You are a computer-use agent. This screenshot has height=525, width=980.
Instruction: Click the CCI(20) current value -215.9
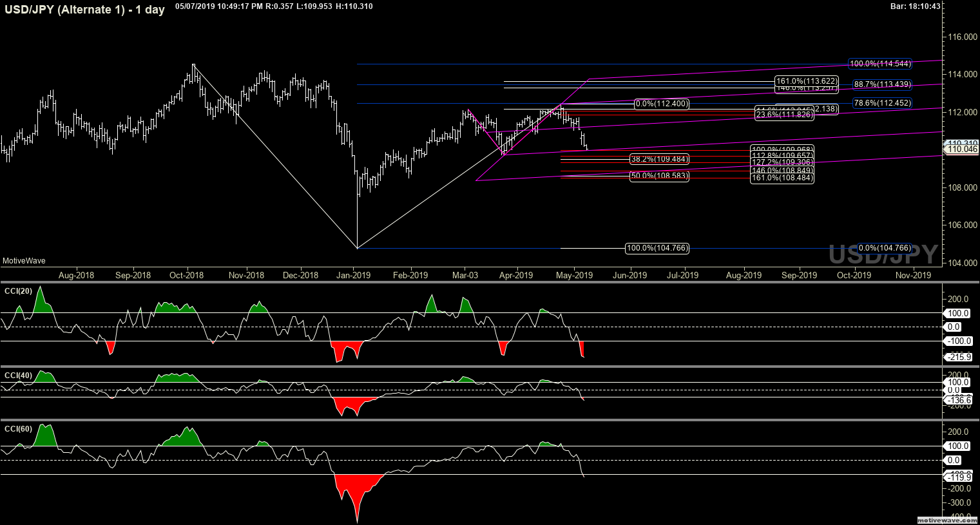click(958, 357)
